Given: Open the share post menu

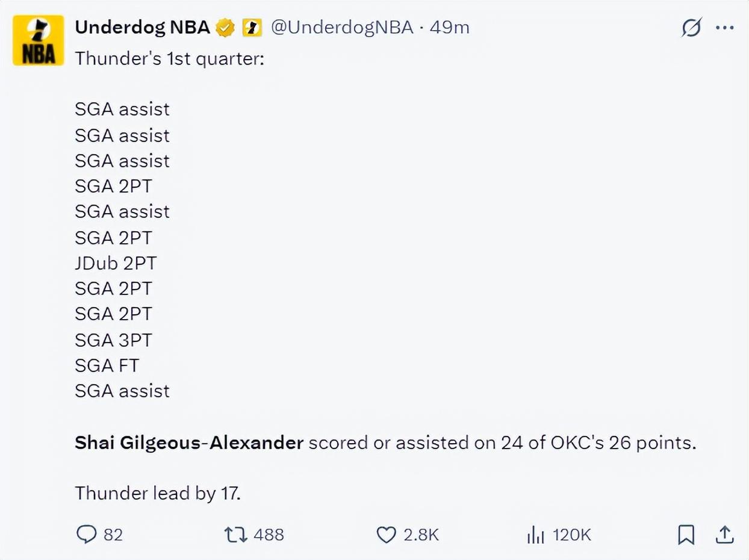Looking at the screenshot, I should click(725, 534).
